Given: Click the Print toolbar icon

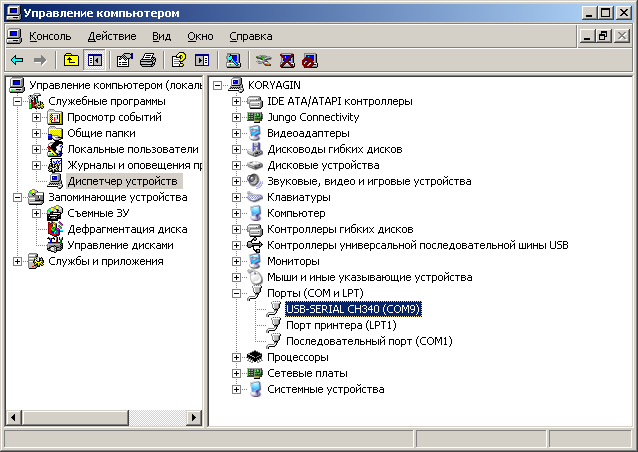Looking at the screenshot, I should click(x=148, y=60).
